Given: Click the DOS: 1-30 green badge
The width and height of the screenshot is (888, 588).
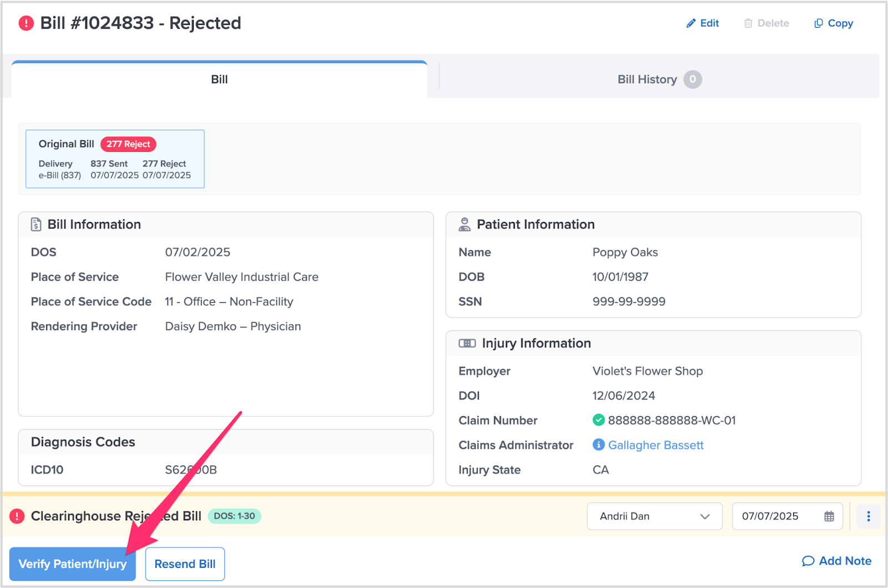Looking at the screenshot, I should (x=234, y=516).
